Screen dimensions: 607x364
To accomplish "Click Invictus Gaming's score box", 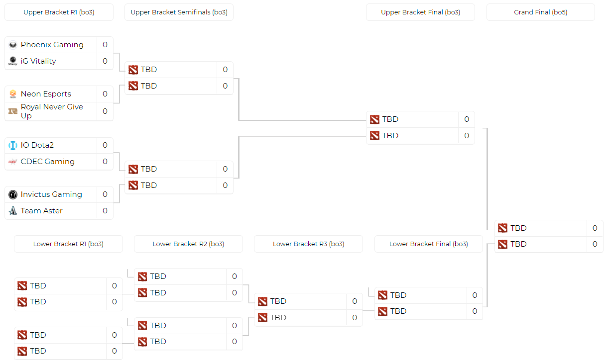I will (x=105, y=194).
